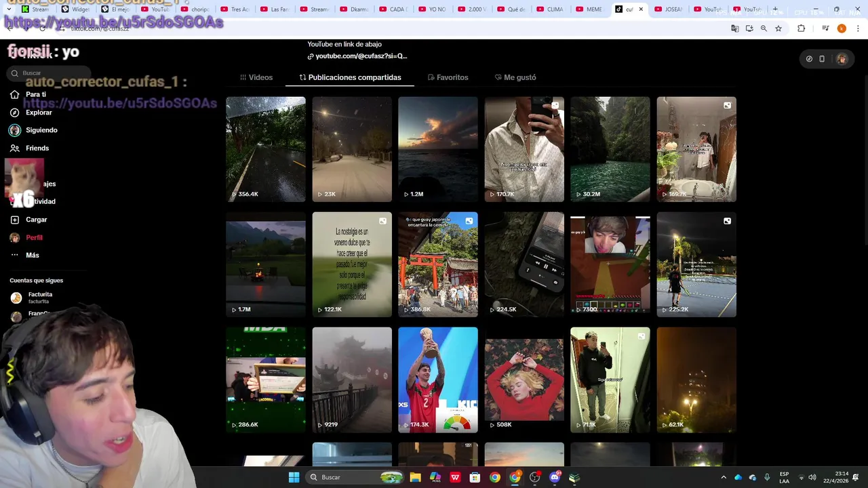868x488 pixels.
Task: Open the browser extensions puzzle icon
Action: click(x=802, y=28)
